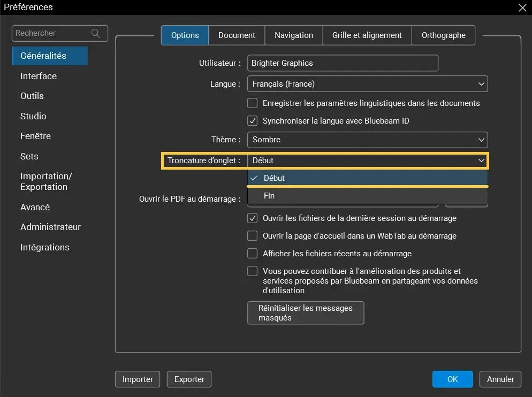The image size is (532, 397).
Task: Select the Studio category
Action: coord(34,116)
